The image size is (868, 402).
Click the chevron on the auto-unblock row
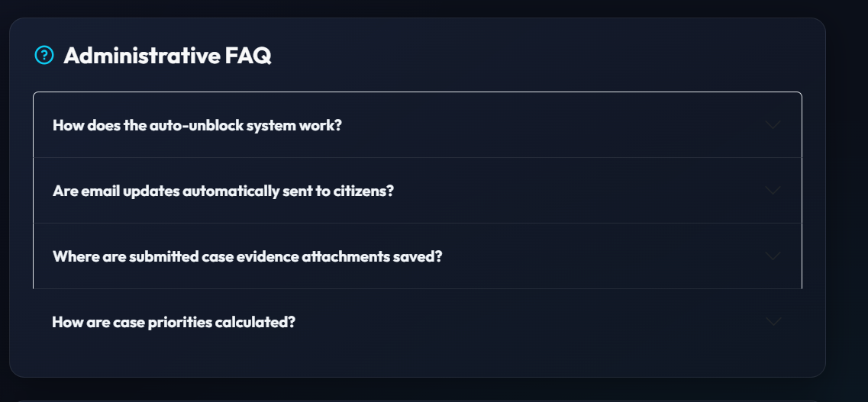point(773,125)
